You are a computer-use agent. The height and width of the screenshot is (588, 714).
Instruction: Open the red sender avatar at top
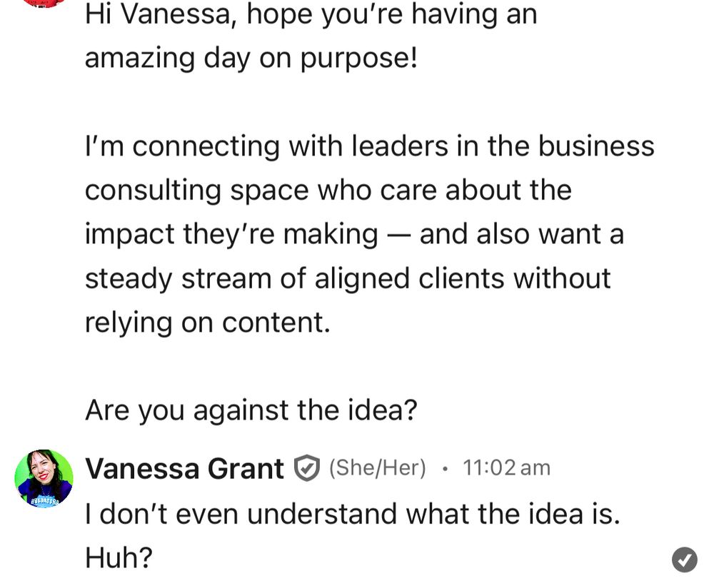(44, 3)
